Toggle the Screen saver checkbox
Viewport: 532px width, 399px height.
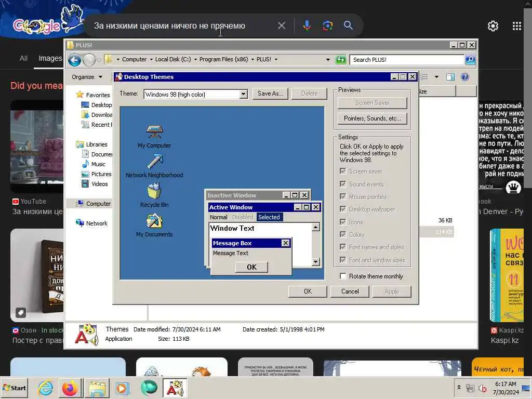343,171
